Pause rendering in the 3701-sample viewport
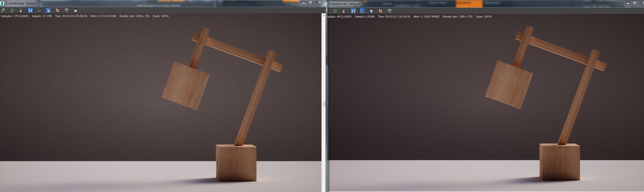 30,10
